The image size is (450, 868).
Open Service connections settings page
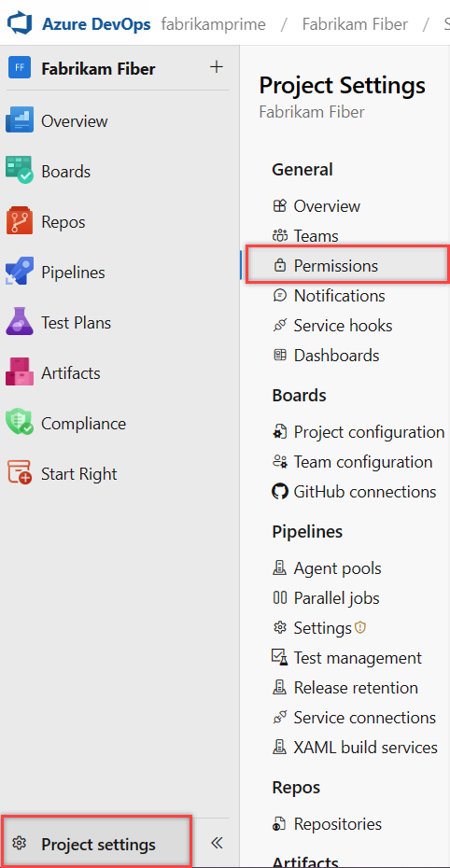[x=354, y=718]
